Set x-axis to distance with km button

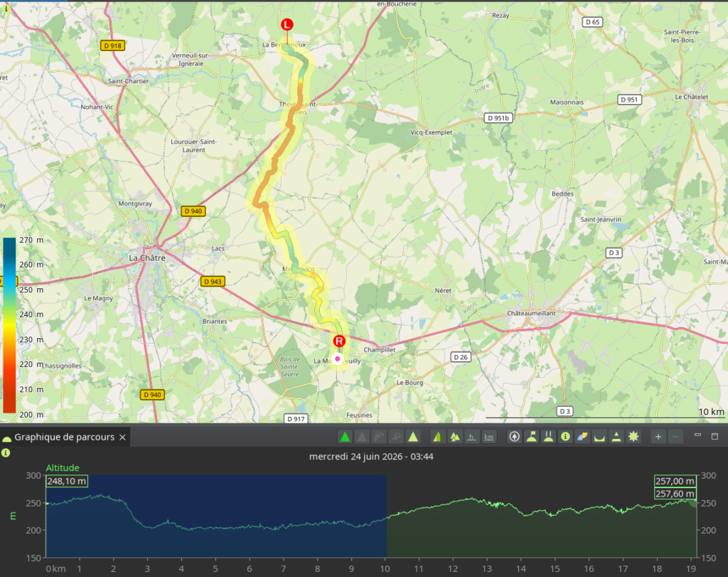(x=488, y=437)
